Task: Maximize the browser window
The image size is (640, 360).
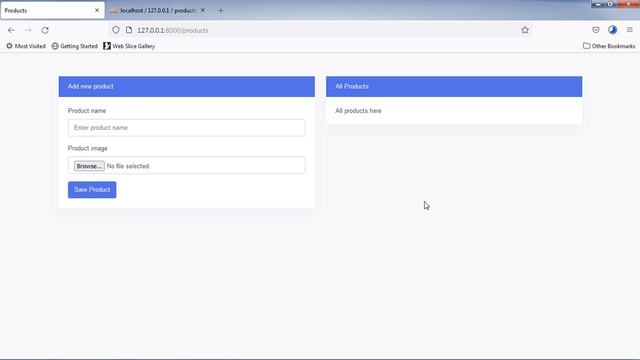Action: [610, 4]
